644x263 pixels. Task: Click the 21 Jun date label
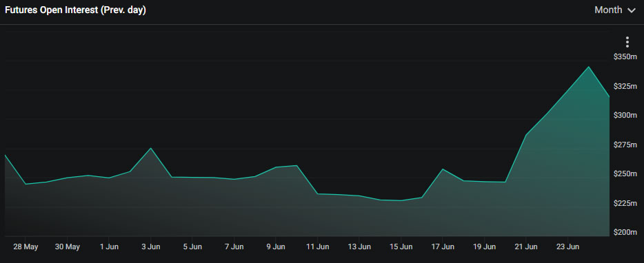[x=525, y=246]
